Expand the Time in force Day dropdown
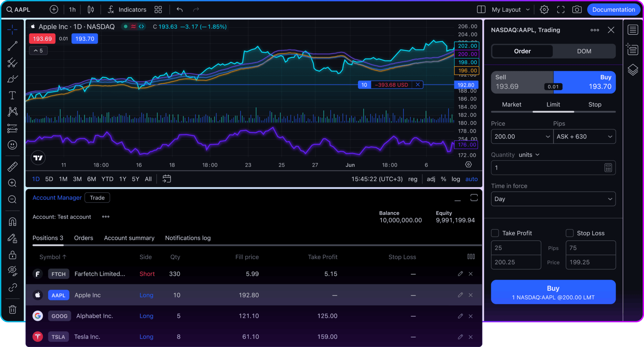The width and height of the screenshot is (644, 347). tap(553, 199)
